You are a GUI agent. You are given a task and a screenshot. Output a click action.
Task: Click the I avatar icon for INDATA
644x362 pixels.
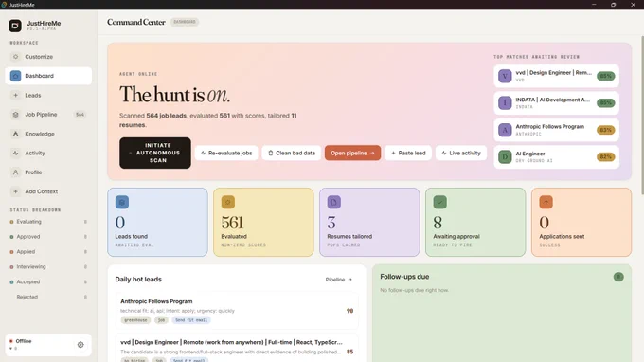pyautogui.click(x=505, y=102)
